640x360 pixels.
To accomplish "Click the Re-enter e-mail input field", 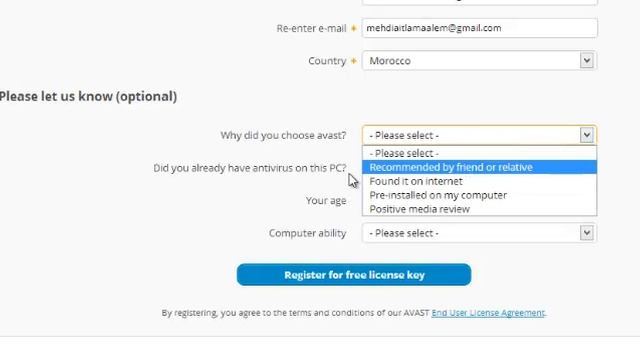I will tap(479, 28).
